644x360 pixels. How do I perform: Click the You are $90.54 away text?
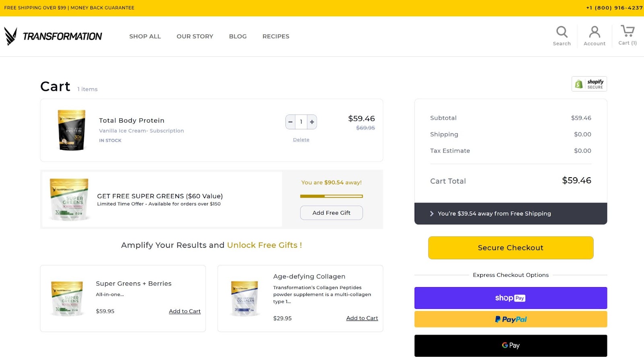click(331, 182)
